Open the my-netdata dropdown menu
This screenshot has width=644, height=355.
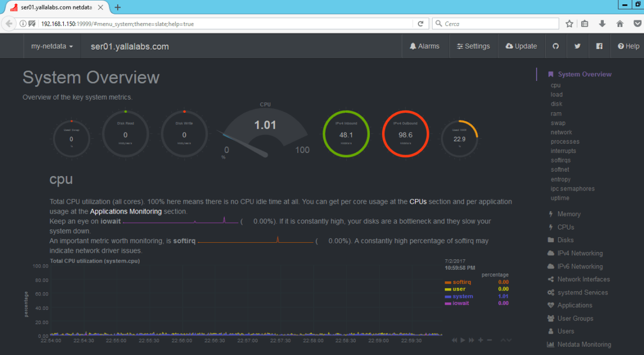(x=52, y=46)
